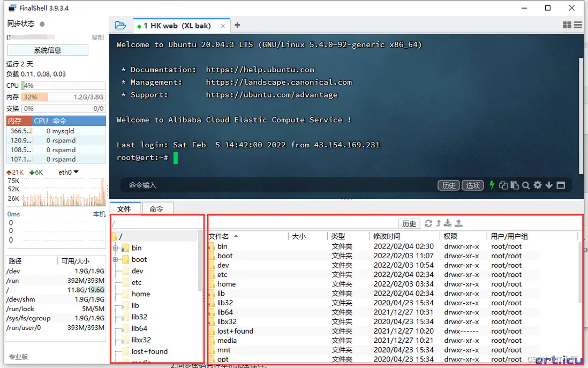Click the 内存 memory usage bar
The image size is (588, 368).
pos(63,97)
